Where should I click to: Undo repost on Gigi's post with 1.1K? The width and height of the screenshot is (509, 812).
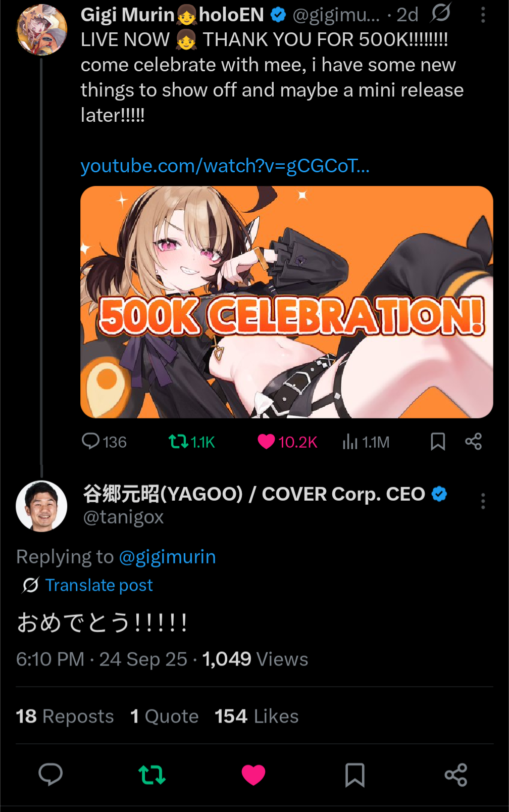coord(191,442)
